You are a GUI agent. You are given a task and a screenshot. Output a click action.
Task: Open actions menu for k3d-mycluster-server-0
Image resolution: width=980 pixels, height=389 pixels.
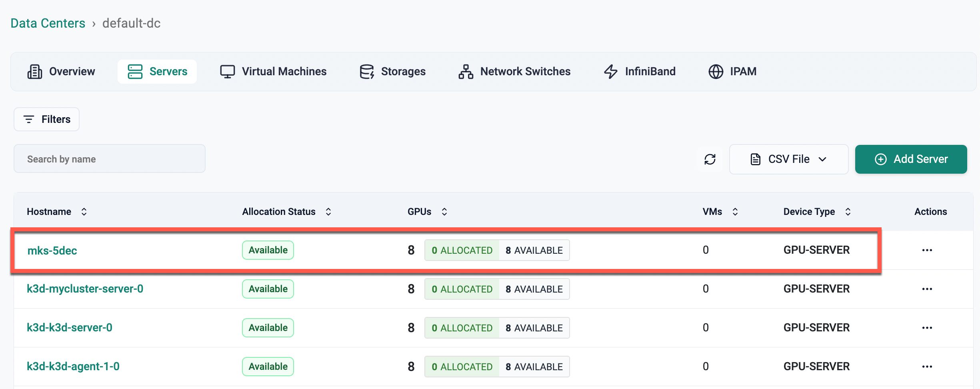(927, 289)
